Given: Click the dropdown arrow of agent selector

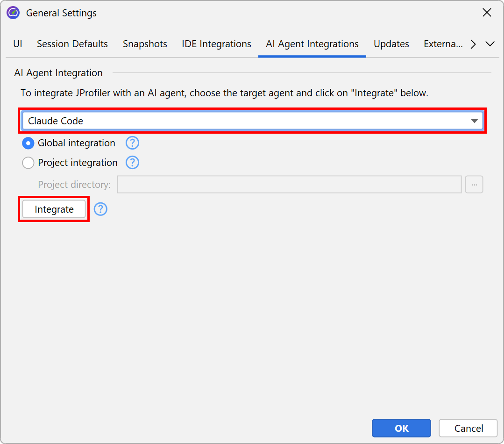Looking at the screenshot, I should pos(474,121).
